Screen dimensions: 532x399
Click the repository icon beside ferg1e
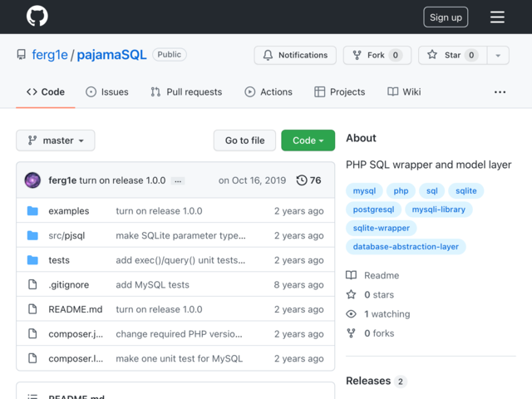pyautogui.click(x=22, y=55)
